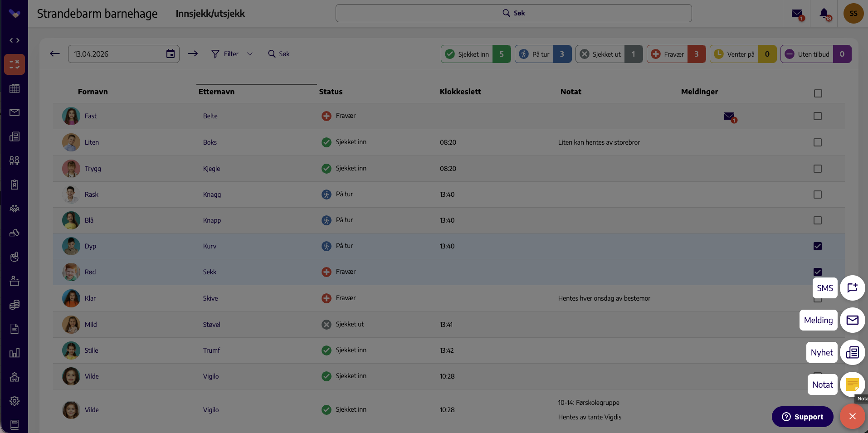
Task: Open the SMS chat bubble icon
Action: point(853,288)
